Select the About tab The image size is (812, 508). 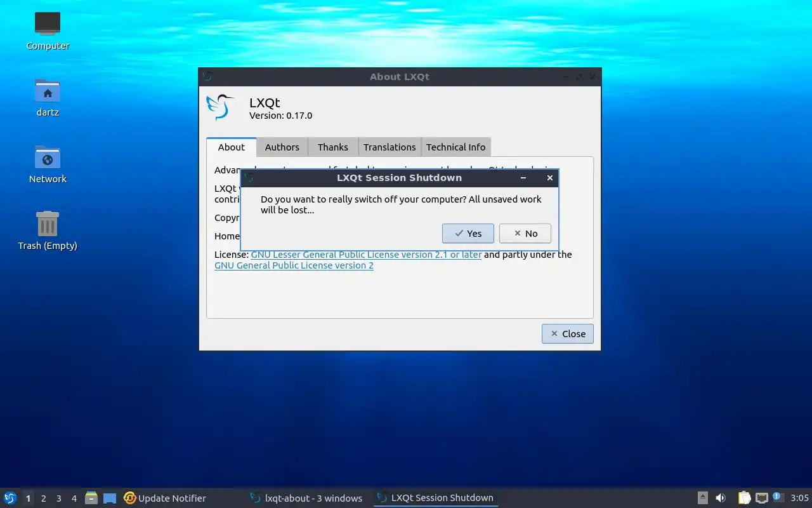[231, 147]
